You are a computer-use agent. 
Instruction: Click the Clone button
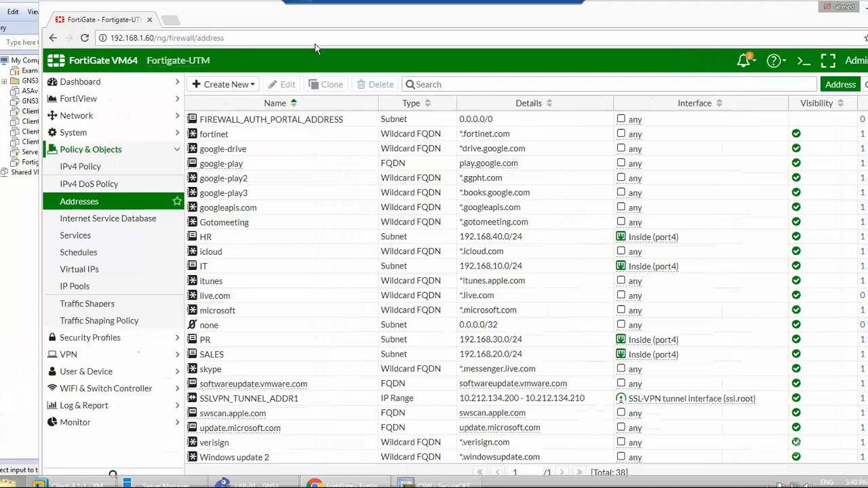[325, 84]
